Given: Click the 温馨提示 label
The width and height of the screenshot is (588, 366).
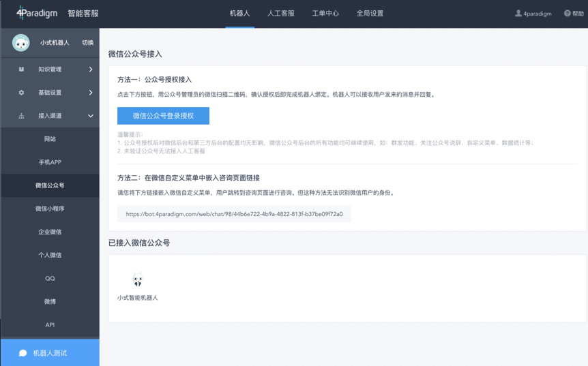Looking at the screenshot, I should (x=130, y=134).
